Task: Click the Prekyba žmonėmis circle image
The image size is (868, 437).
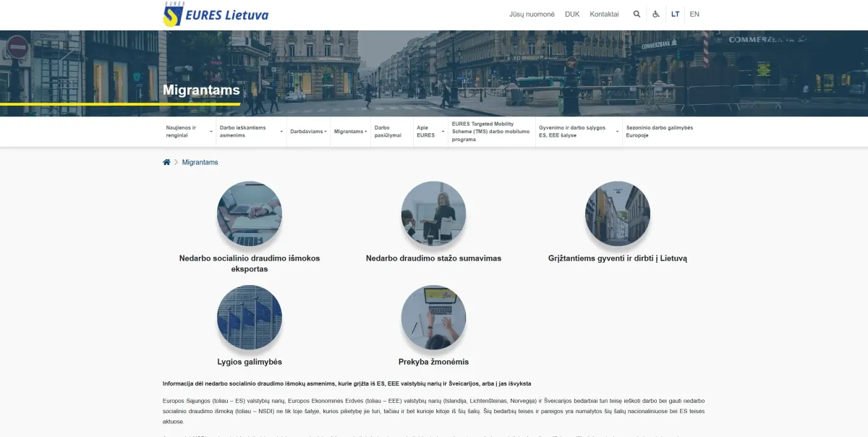Action: point(433,317)
